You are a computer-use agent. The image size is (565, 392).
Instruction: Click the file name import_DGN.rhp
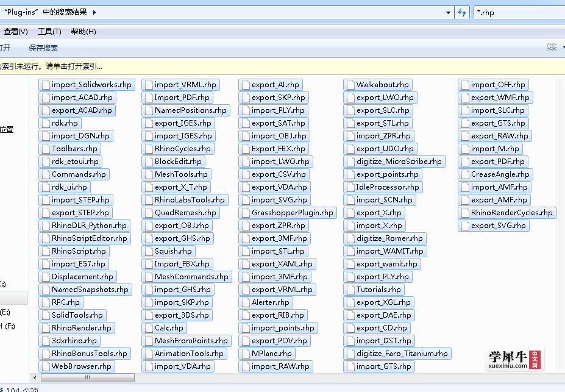(x=80, y=136)
